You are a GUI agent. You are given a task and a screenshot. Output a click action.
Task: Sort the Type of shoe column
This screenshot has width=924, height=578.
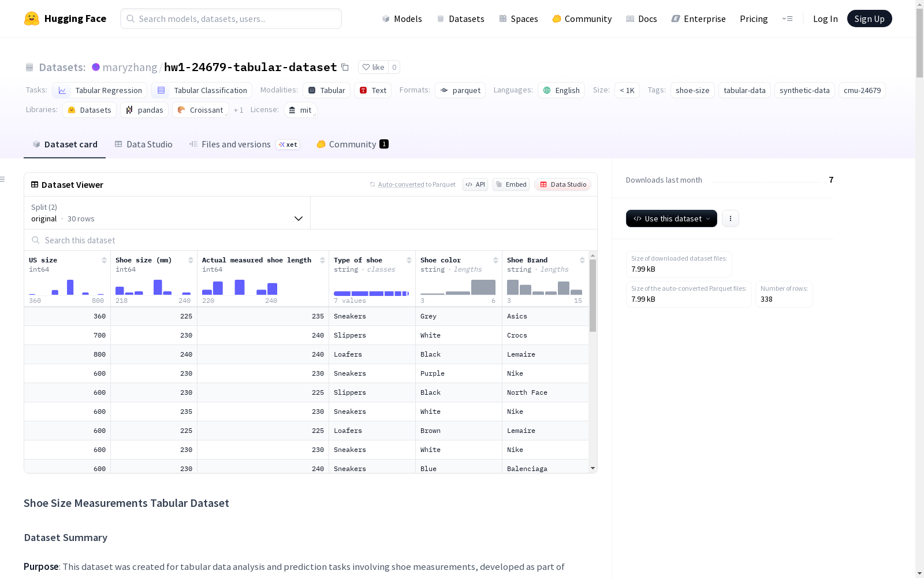coord(409,260)
